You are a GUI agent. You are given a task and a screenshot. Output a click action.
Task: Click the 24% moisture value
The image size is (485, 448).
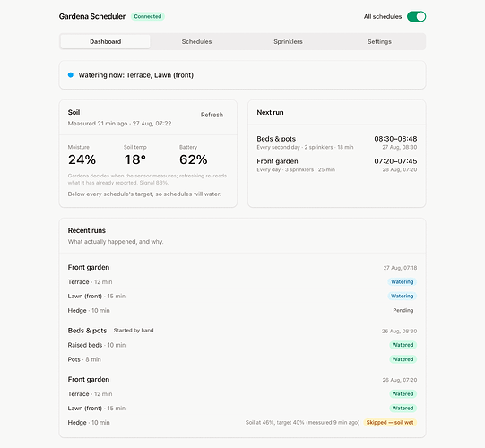(82, 159)
